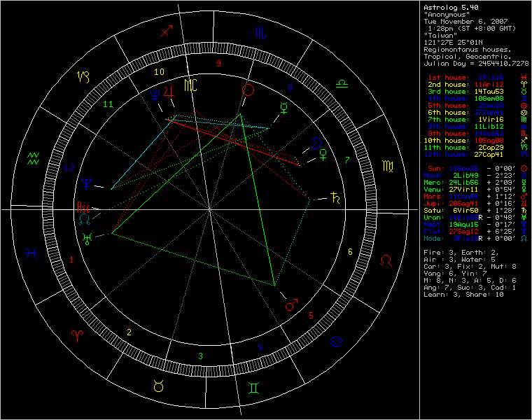Click the Cancer sign on the outer ring
This screenshot has width=532, height=420.
[x=336, y=342]
